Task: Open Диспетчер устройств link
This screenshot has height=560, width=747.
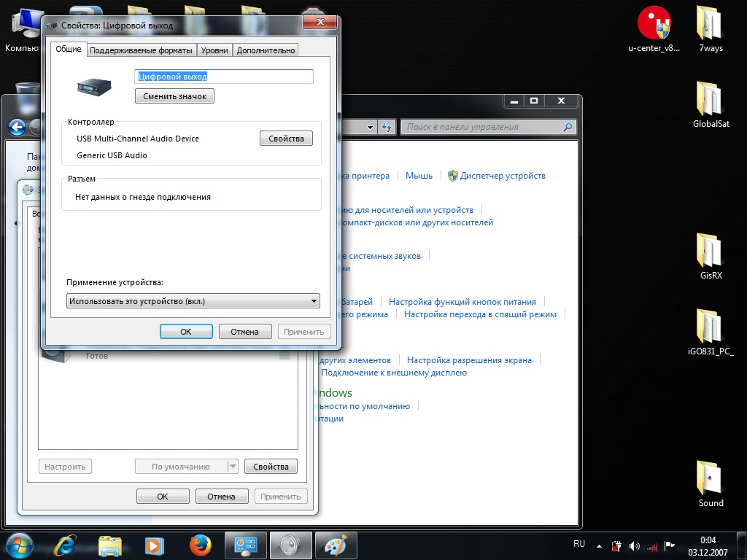Action: (x=503, y=176)
